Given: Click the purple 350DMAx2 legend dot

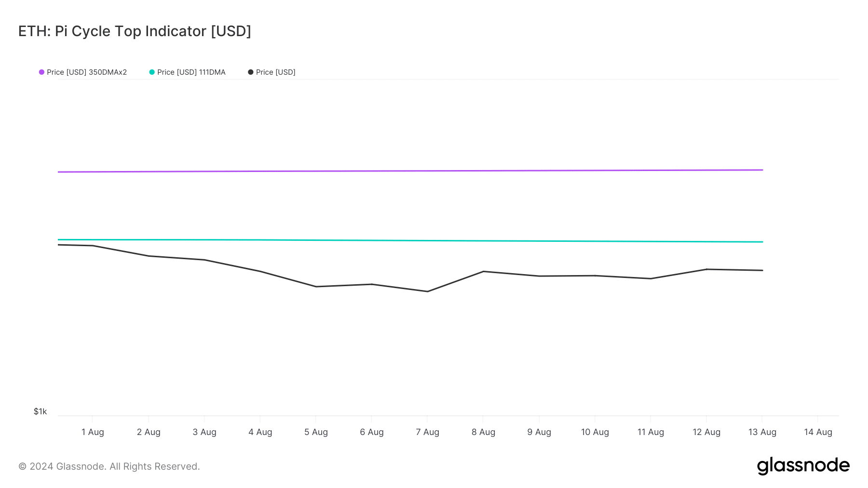Looking at the screenshot, I should [41, 72].
